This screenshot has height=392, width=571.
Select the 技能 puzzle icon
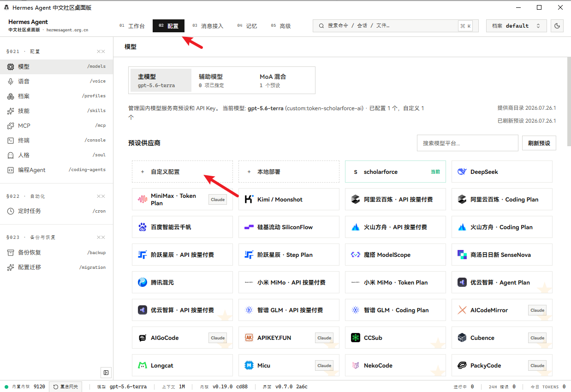[11, 111]
